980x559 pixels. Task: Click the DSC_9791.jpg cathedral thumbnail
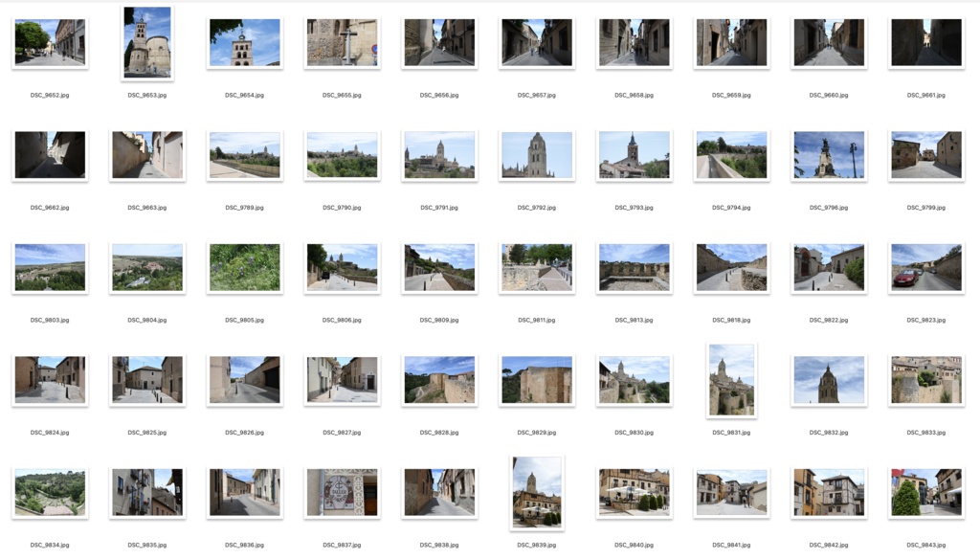pos(439,155)
